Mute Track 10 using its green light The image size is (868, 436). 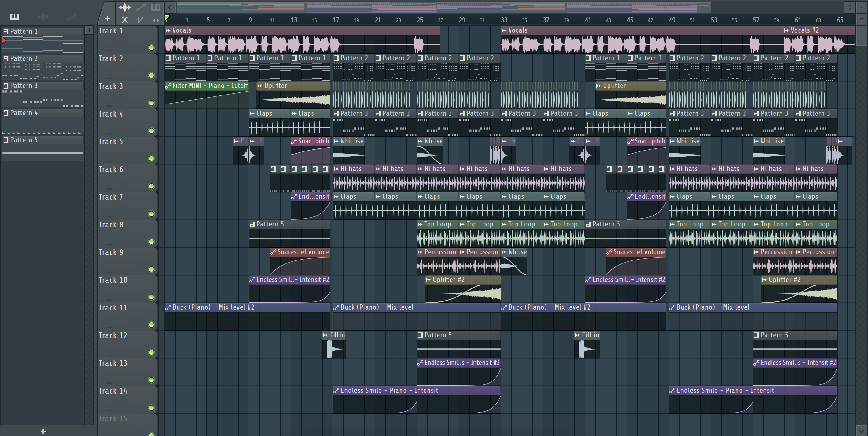point(152,297)
